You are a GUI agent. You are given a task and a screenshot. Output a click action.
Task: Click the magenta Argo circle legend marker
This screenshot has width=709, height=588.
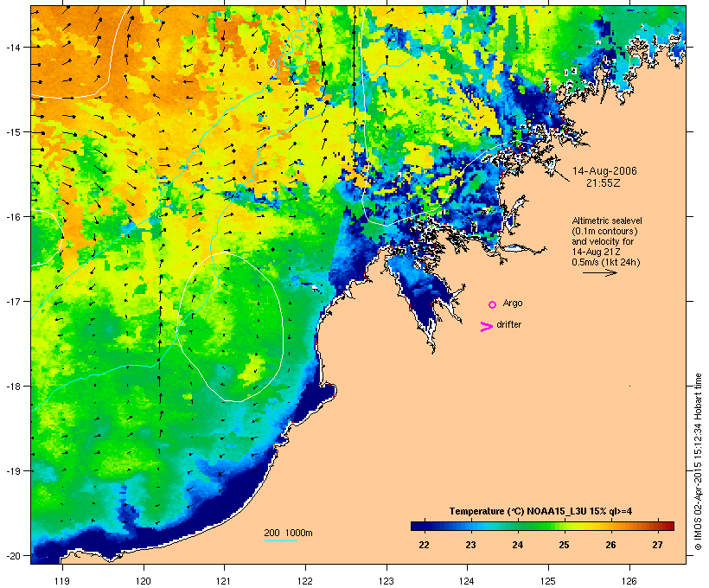click(493, 304)
